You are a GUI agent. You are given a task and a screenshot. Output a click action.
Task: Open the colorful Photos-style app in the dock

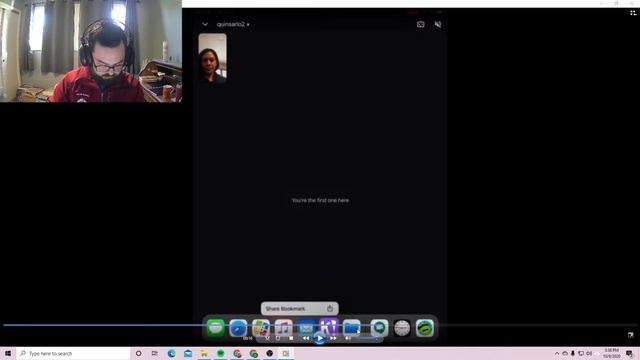(x=260, y=328)
